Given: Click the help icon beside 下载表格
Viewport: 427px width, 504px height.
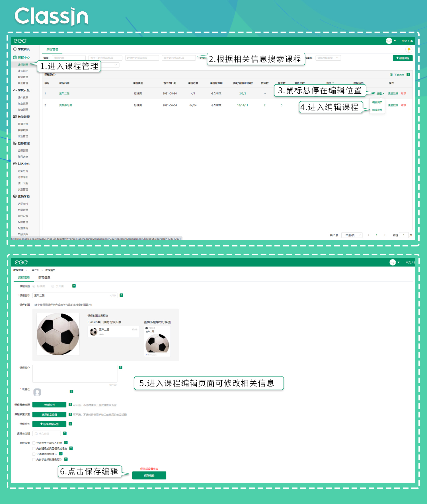Looking at the screenshot, I should click(408, 75).
